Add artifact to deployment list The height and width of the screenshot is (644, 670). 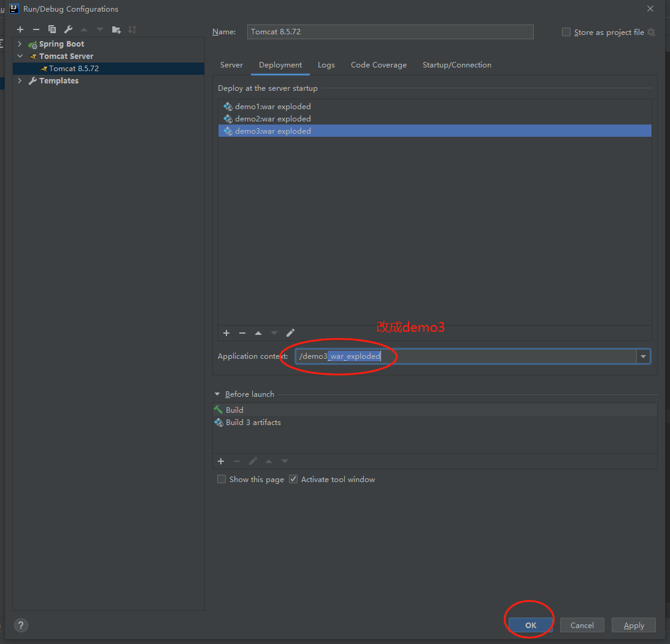point(226,333)
